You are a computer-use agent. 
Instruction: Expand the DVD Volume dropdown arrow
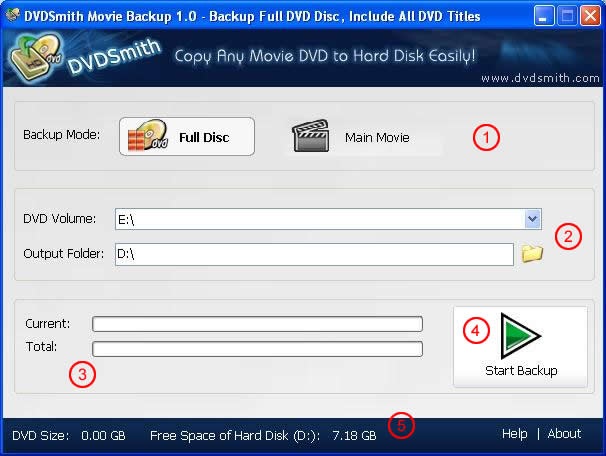(x=533, y=219)
